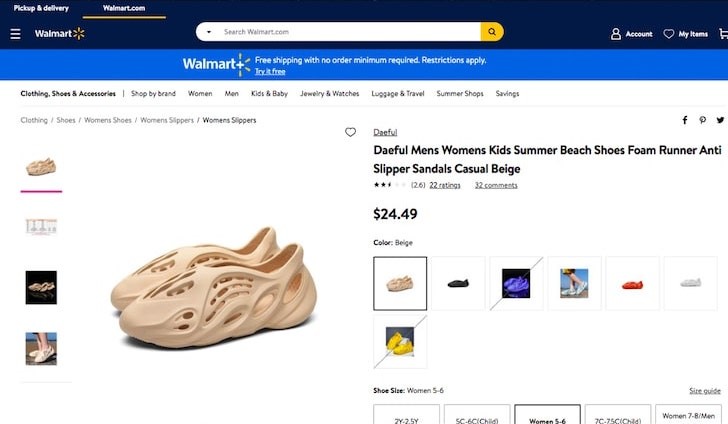Share the product on Twitter

coord(720,120)
